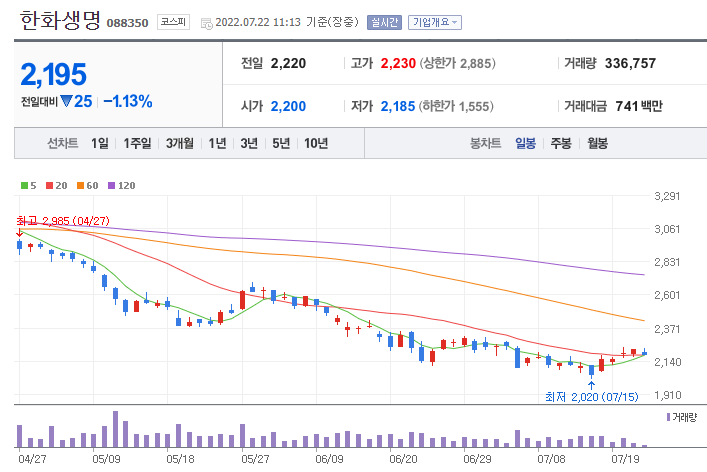Click the 2,831 y-axis price label
This screenshot has width=707, height=472.
[x=667, y=262]
